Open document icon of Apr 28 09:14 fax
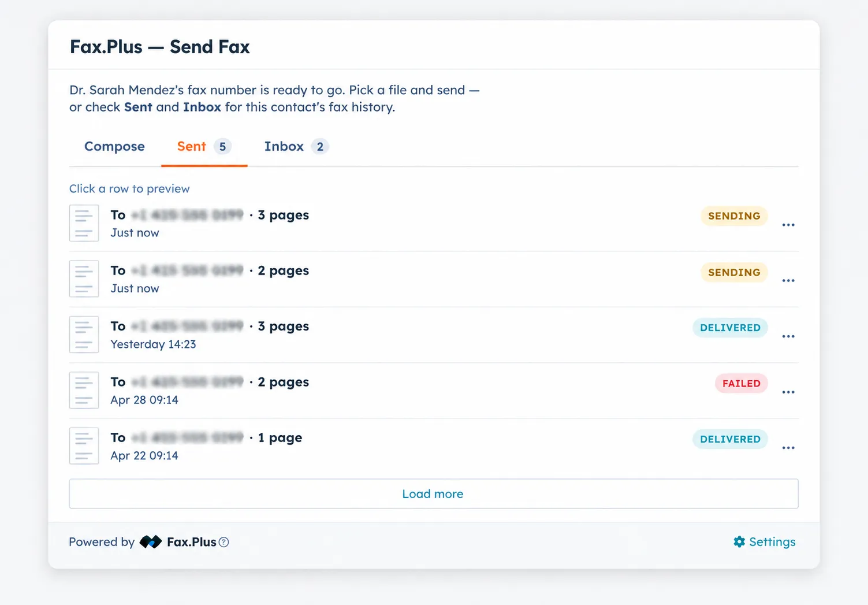 tap(84, 390)
